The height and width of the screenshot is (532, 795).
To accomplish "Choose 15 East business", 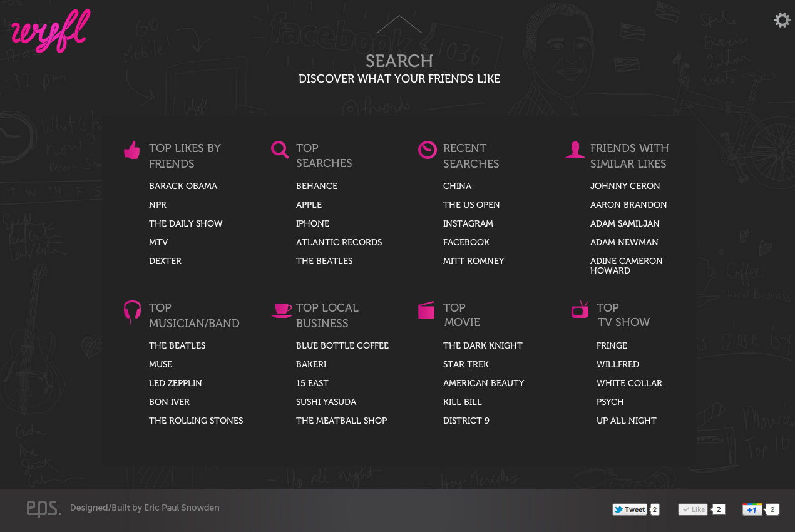I will [x=312, y=383].
